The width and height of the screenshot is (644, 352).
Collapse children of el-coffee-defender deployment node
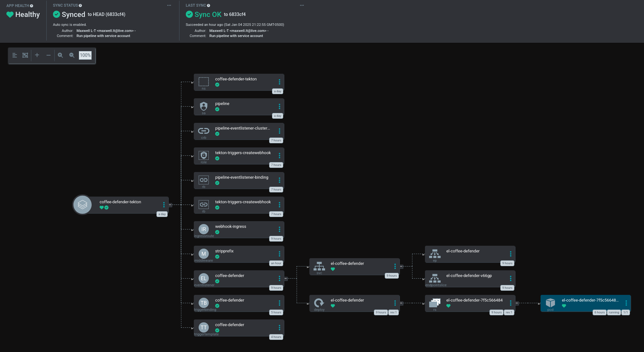pyautogui.click(x=401, y=303)
